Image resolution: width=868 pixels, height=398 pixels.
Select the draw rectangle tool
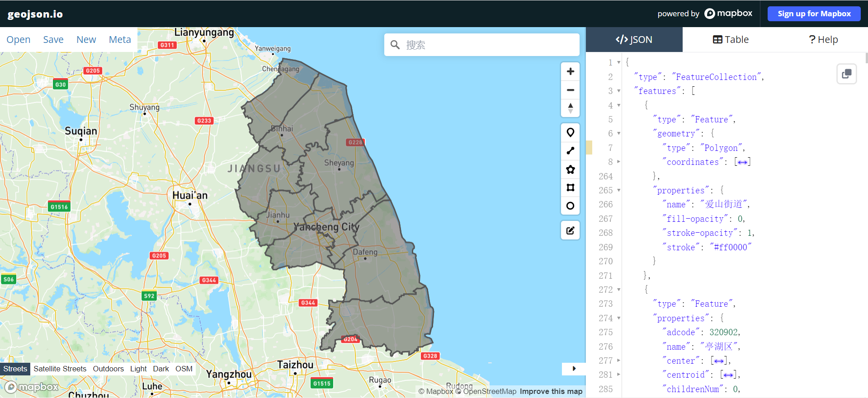(x=570, y=187)
